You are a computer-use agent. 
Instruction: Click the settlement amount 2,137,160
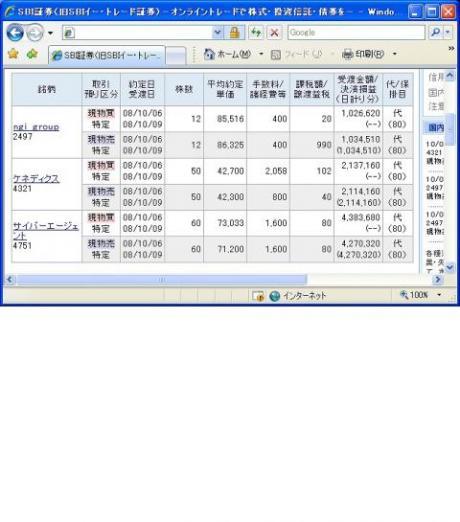click(361, 165)
